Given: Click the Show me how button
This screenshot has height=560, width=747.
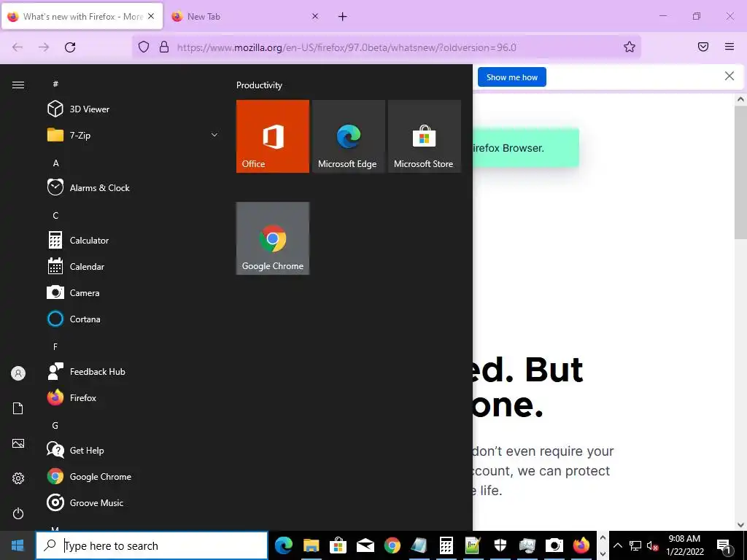Looking at the screenshot, I should [512, 77].
